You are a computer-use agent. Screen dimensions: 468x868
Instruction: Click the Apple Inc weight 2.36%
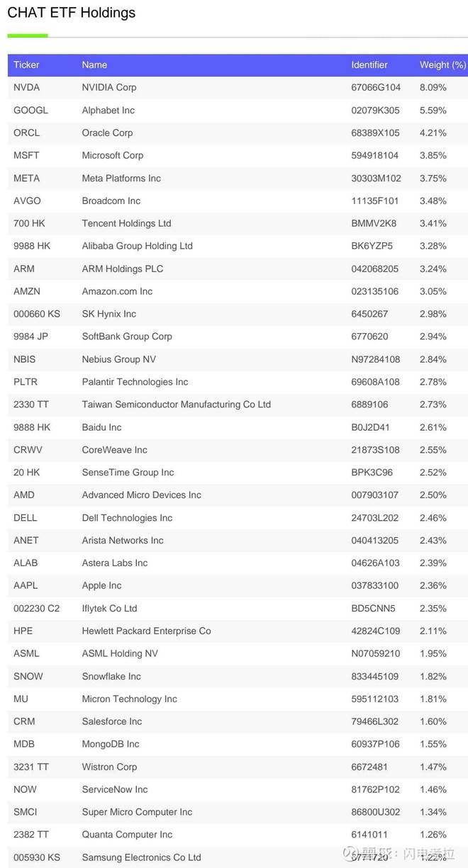[x=433, y=586]
